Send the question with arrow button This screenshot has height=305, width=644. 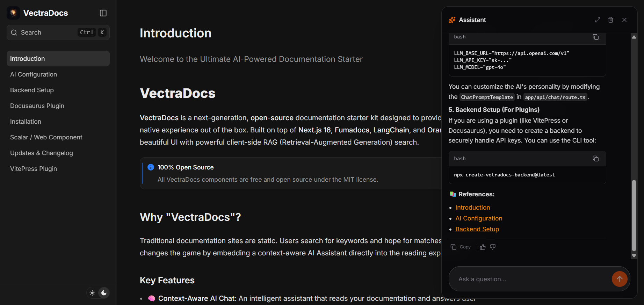click(620, 279)
